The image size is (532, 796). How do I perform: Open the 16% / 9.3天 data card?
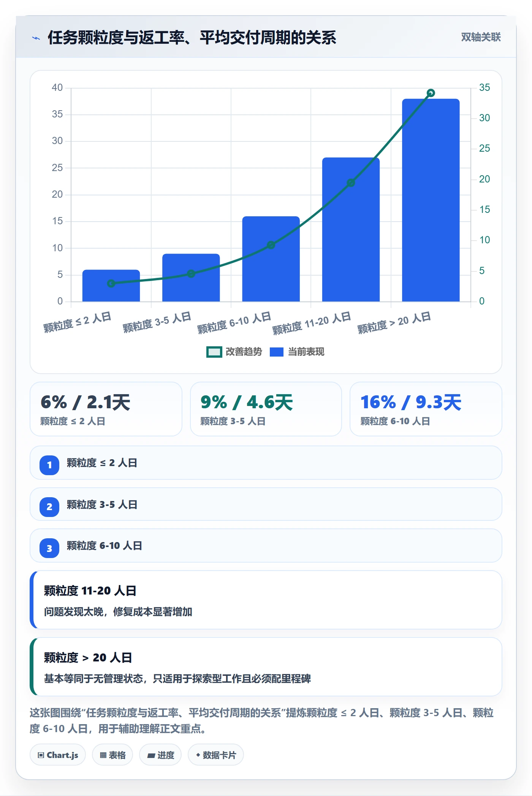426,409
